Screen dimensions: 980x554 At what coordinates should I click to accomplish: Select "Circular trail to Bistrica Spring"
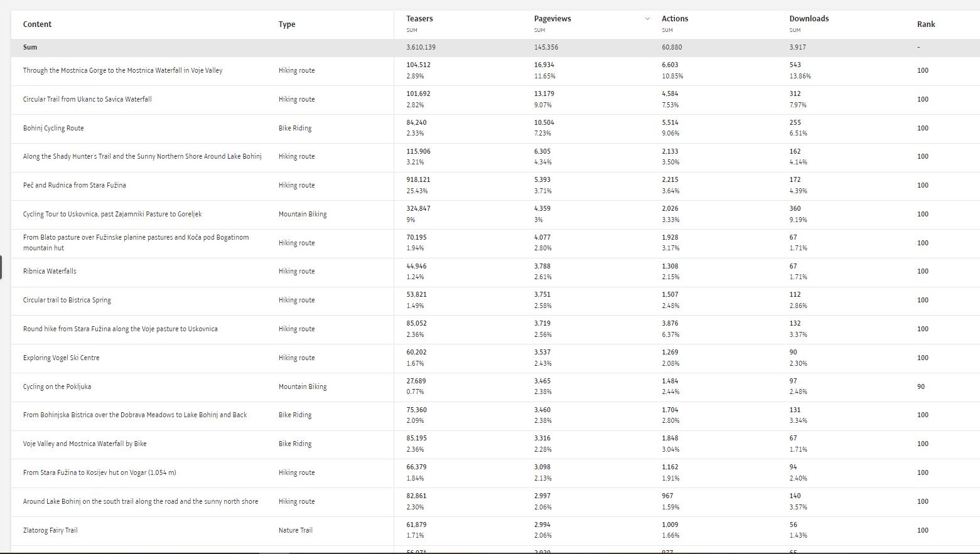coord(67,300)
